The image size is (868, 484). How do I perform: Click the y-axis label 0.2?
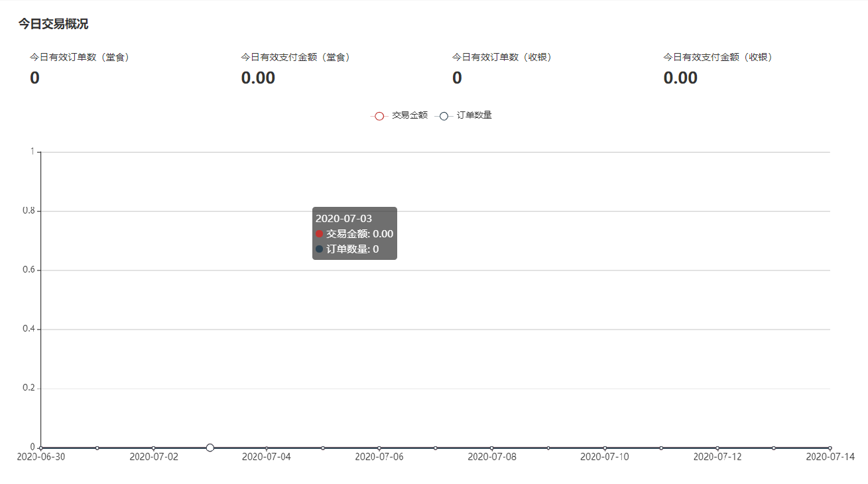pos(29,388)
